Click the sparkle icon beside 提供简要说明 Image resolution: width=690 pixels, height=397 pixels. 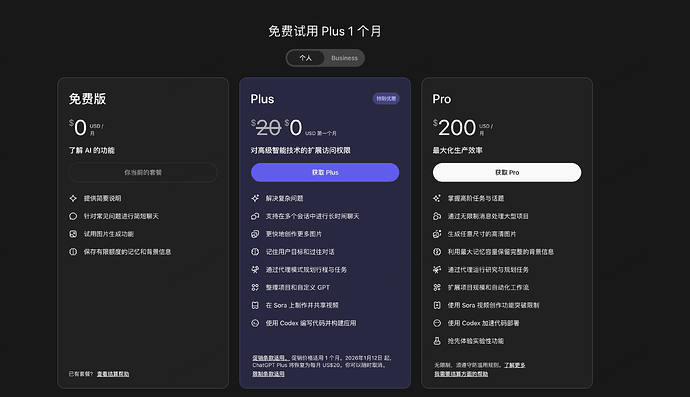click(73, 198)
